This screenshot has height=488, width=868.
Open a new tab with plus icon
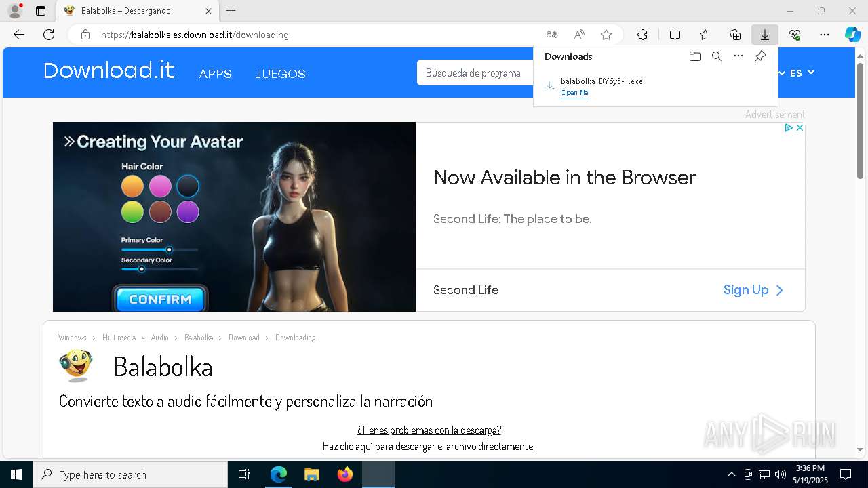[x=231, y=11]
